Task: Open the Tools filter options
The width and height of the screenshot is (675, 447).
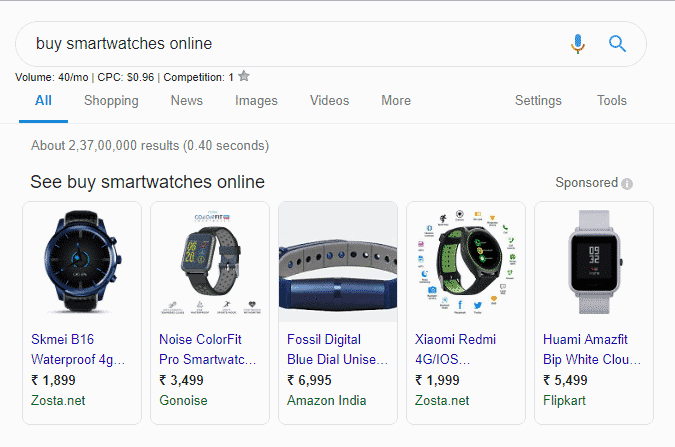Action: click(x=612, y=101)
